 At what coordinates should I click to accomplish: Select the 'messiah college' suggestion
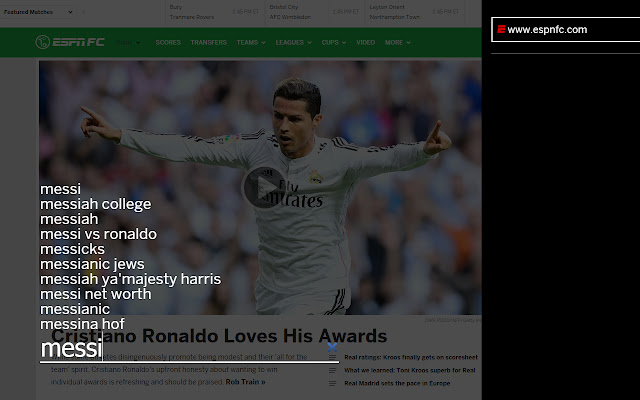pyautogui.click(x=96, y=204)
